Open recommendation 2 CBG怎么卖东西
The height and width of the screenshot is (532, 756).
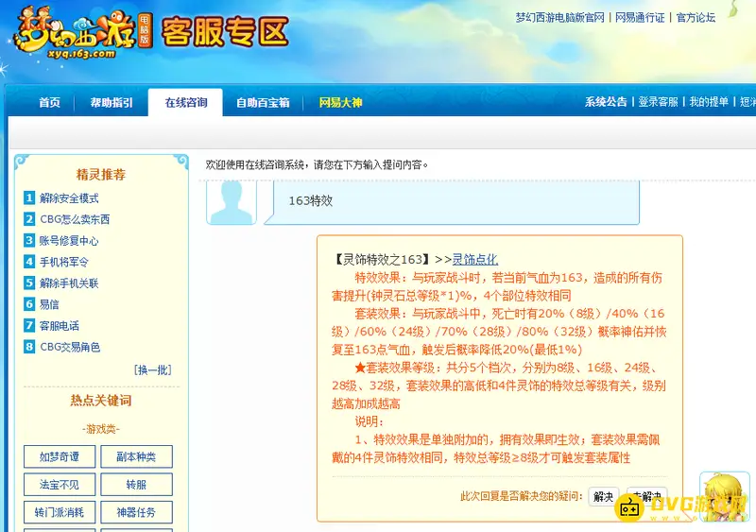pyautogui.click(x=75, y=219)
